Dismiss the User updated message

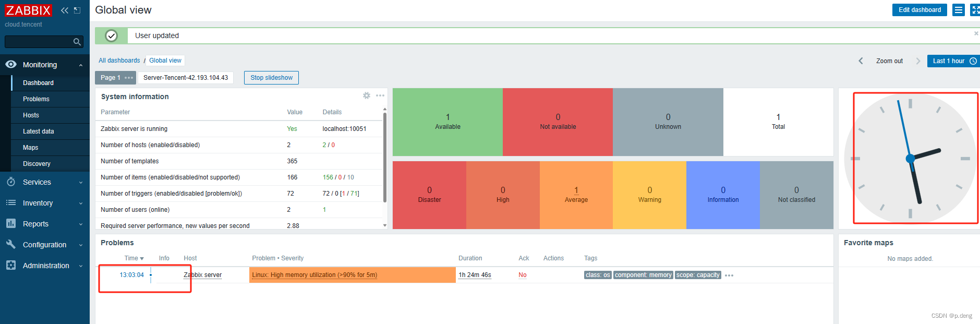click(x=976, y=33)
